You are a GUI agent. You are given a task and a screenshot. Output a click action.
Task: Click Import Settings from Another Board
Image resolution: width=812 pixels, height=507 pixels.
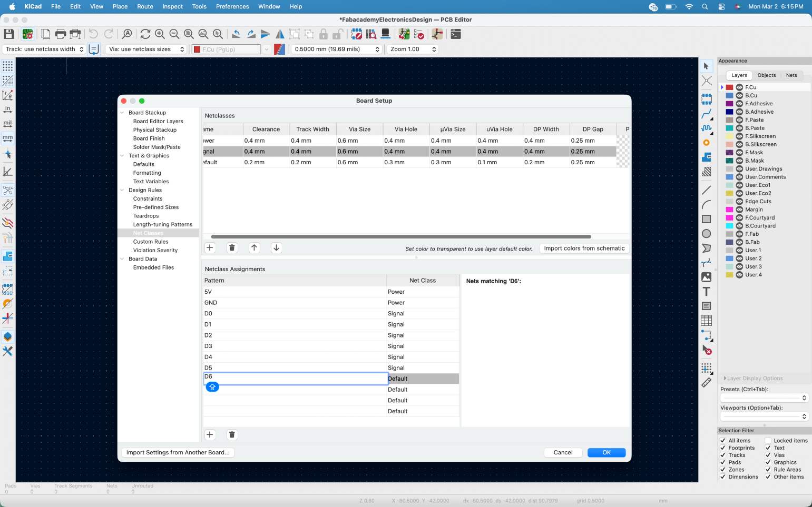[x=178, y=453]
